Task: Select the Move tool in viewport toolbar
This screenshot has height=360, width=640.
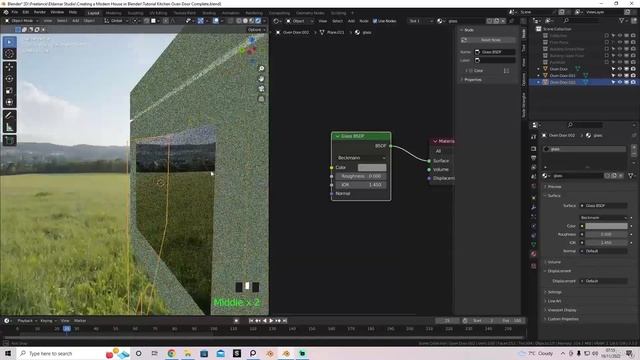Action: [x=9, y=67]
